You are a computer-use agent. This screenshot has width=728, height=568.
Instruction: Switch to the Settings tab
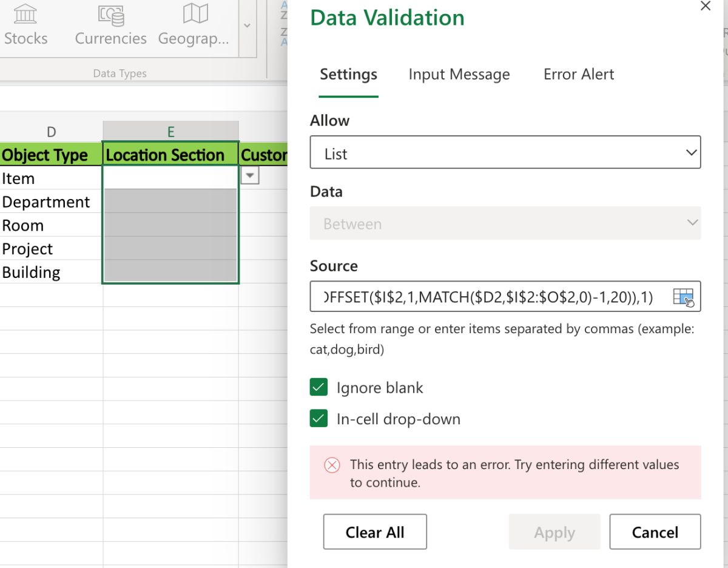click(x=348, y=75)
